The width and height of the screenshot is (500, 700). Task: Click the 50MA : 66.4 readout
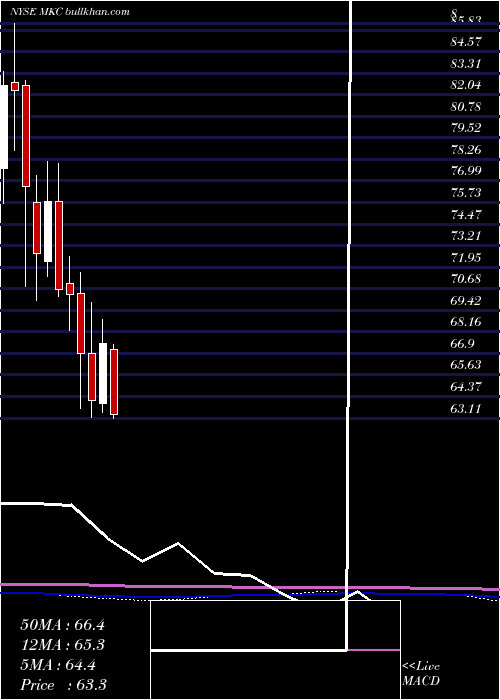tap(62, 625)
